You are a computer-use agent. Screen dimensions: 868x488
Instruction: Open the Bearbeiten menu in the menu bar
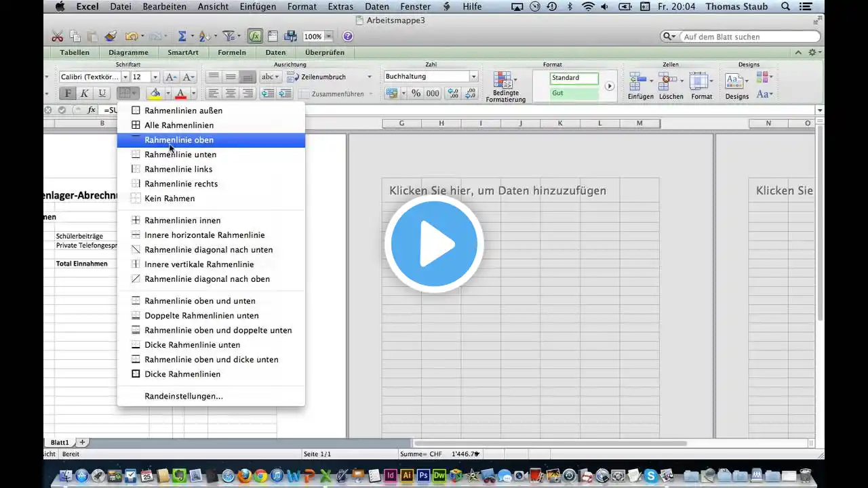[164, 7]
